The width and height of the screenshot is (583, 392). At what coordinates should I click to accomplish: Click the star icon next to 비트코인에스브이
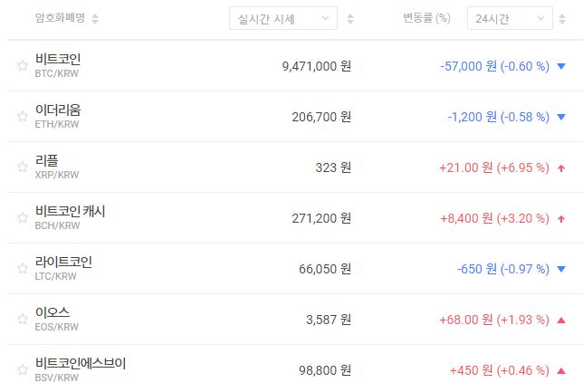pos(22,369)
